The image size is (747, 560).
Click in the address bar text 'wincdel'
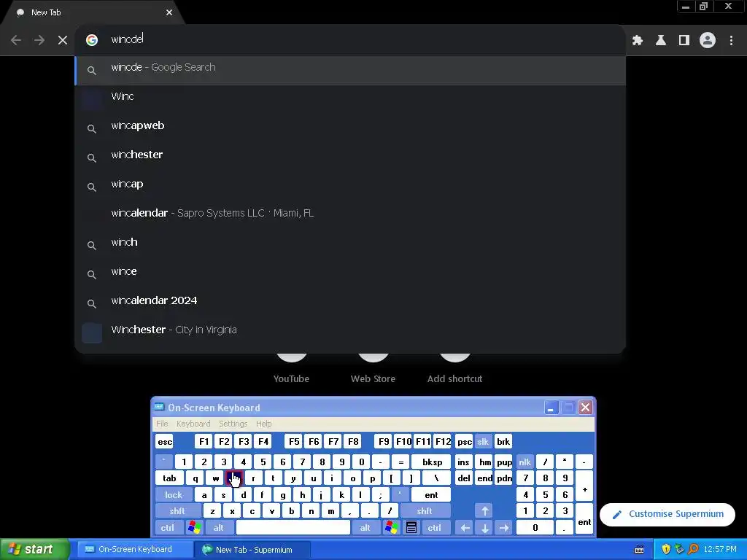(127, 39)
